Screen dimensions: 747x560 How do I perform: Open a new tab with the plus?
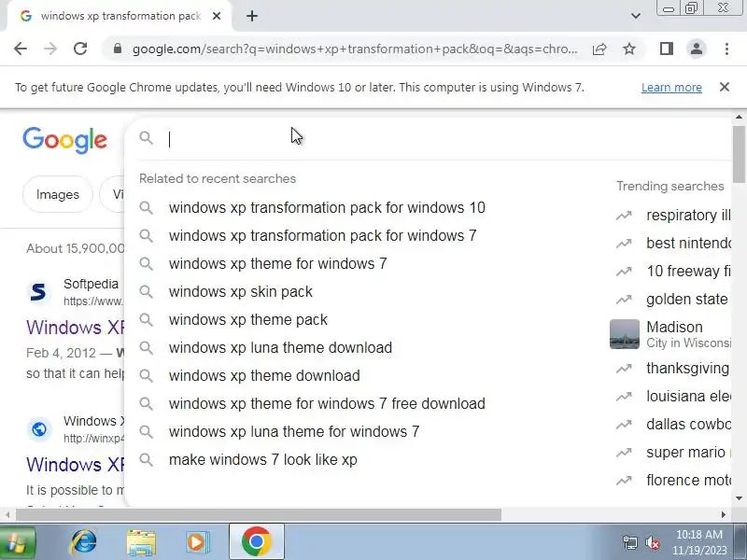click(x=252, y=16)
